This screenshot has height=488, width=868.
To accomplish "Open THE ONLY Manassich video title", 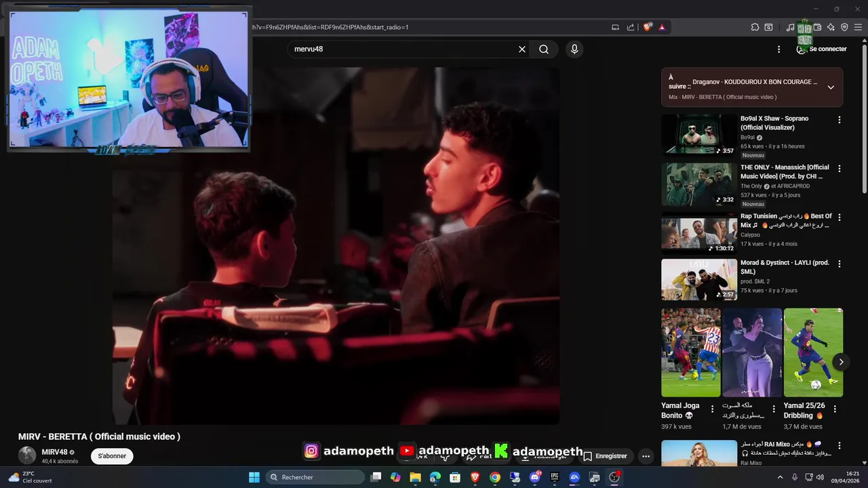I will tap(785, 171).
